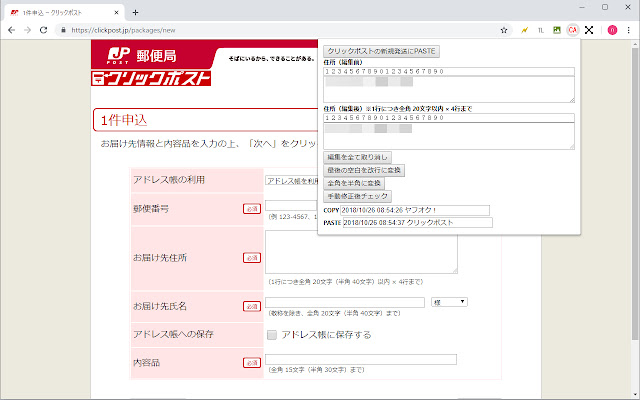This screenshot has height=400, width=640.
Task: Click the 内容品 input field
Action: pyautogui.click(x=361, y=360)
